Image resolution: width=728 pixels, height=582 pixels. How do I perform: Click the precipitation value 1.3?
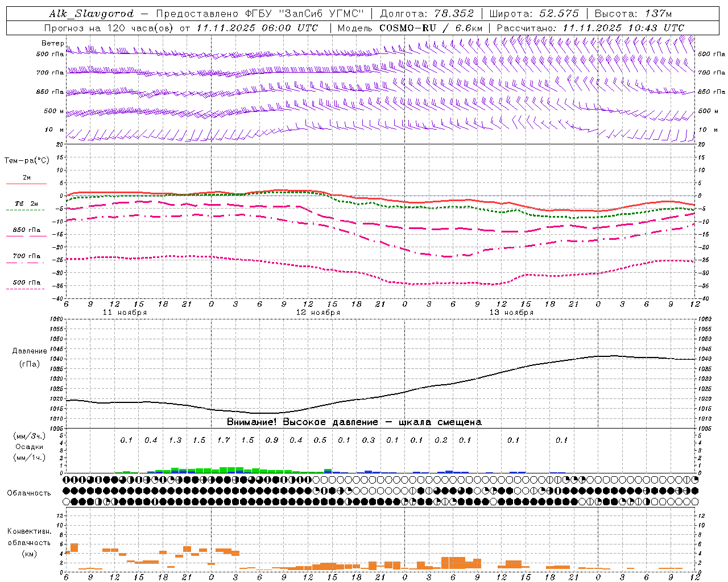tap(175, 440)
